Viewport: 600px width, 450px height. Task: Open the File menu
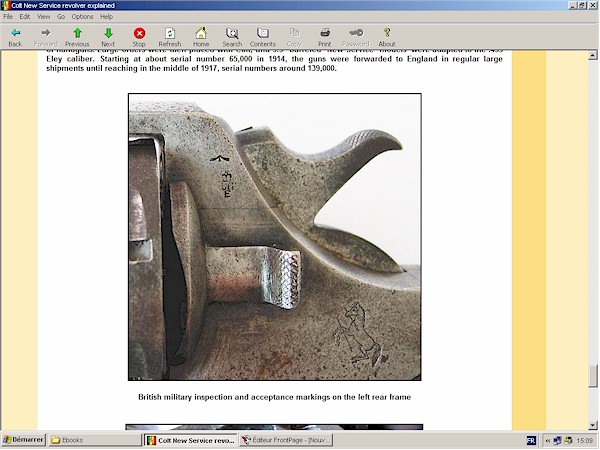pos(8,16)
